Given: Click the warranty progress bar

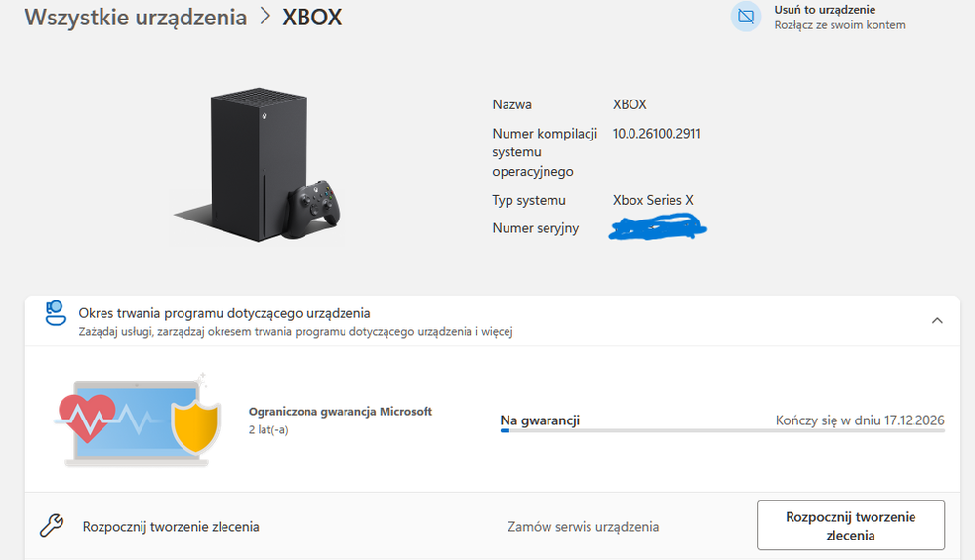Looking at the screenshot, I should 721,430.
